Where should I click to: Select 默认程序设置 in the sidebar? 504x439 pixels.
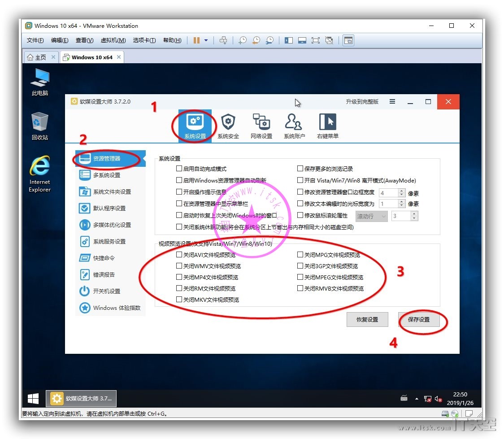(x=111, y=208)
